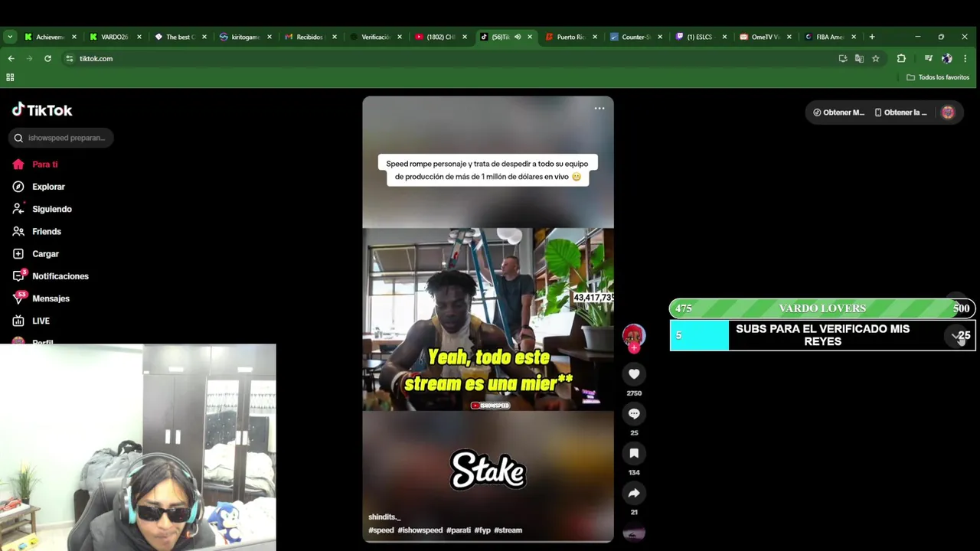Image resolution: width=980 pixels, height=551 pixels.
Task: Open the #fyp hashtag
Action: pyautogui.click(x=482, y=530)
